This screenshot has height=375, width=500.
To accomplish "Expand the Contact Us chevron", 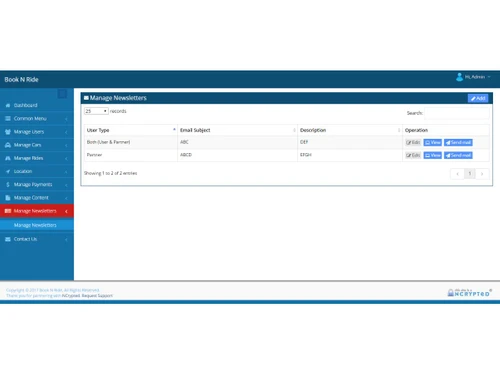I will click(x=66, y=239).
